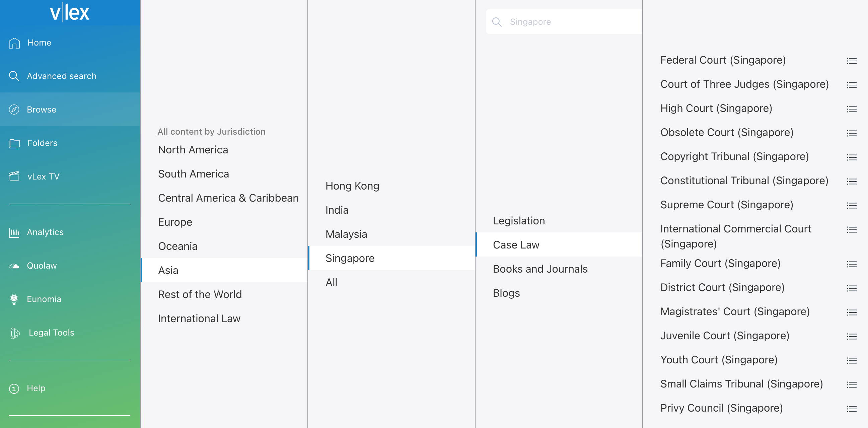
Task: Click the vLex logo
Action: [70, 12]
